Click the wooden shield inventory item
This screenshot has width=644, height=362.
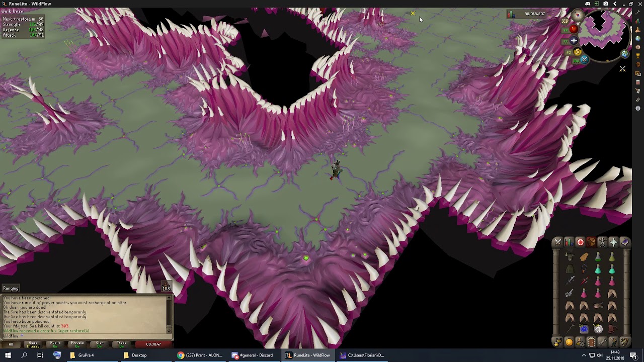pyautogui.click(x=584, y=257)
